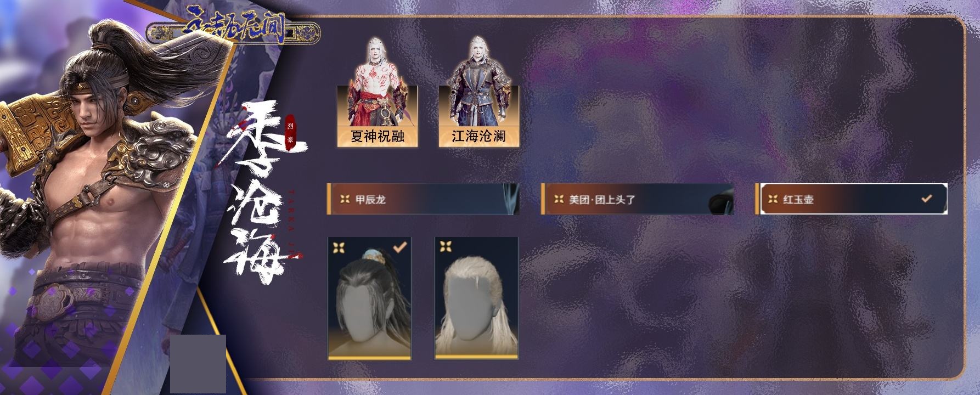Toggle the checkmark on the 红玉壶 entry

point(927,199)
